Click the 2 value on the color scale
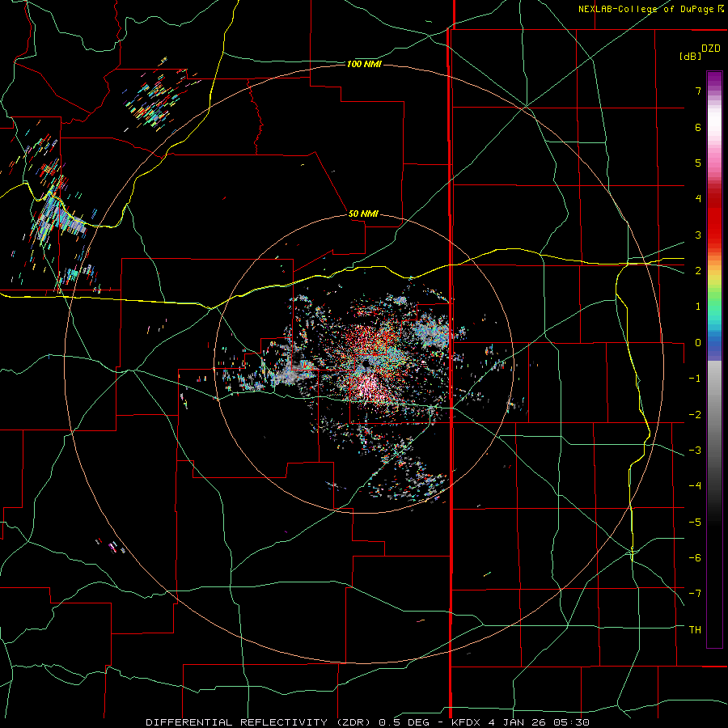The image size is (728, 728). 698,271
